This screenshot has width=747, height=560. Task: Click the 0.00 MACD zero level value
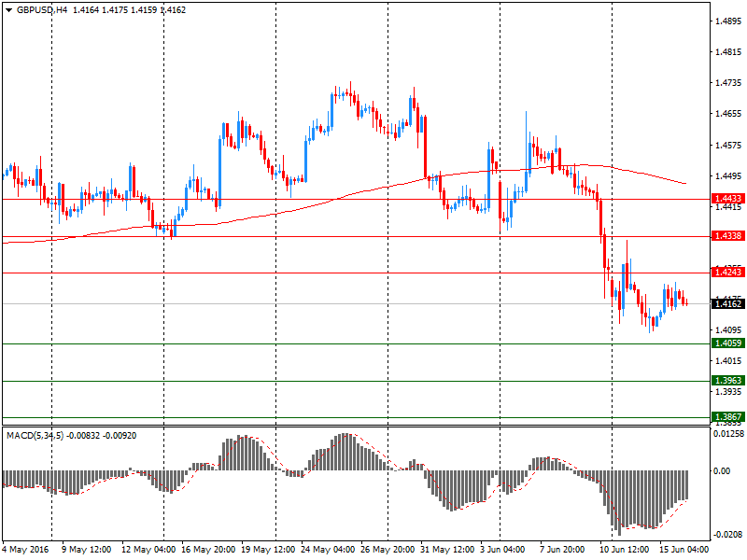pos(722,471)
